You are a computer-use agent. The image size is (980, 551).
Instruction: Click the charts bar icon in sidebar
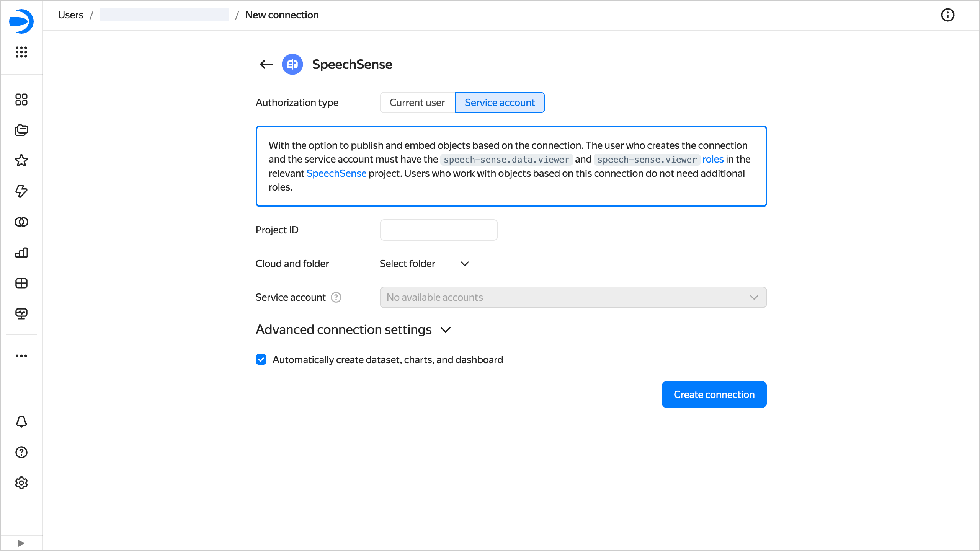pyautogui.click(x=21, y=253)
